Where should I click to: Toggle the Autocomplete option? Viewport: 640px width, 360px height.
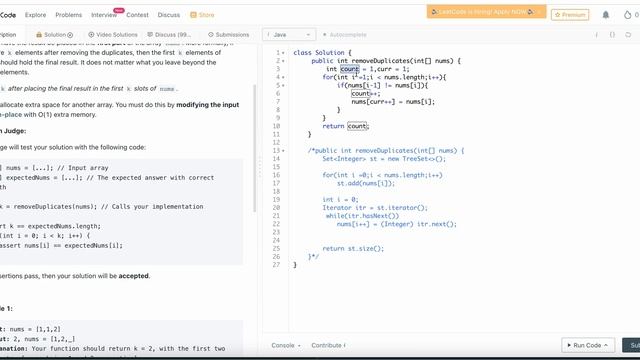(x=344, y=35)
